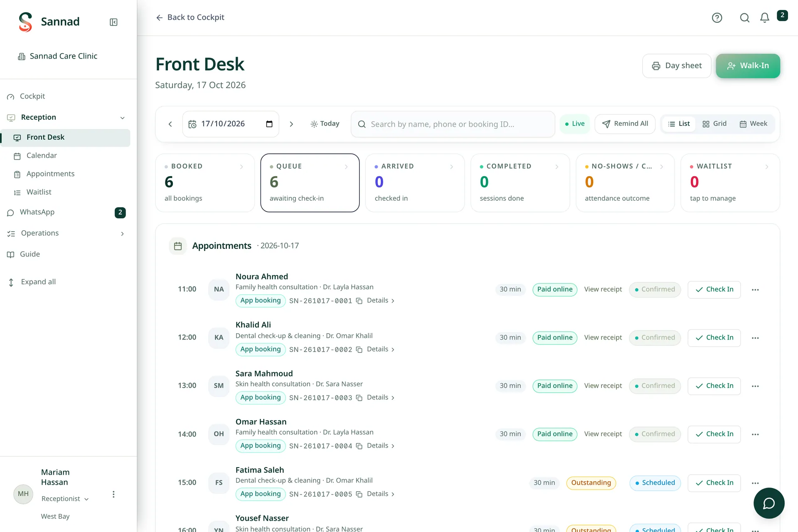This screenshot has width=798, height=532.
Task: Go to previous day arrow
Action: [170, 124]
